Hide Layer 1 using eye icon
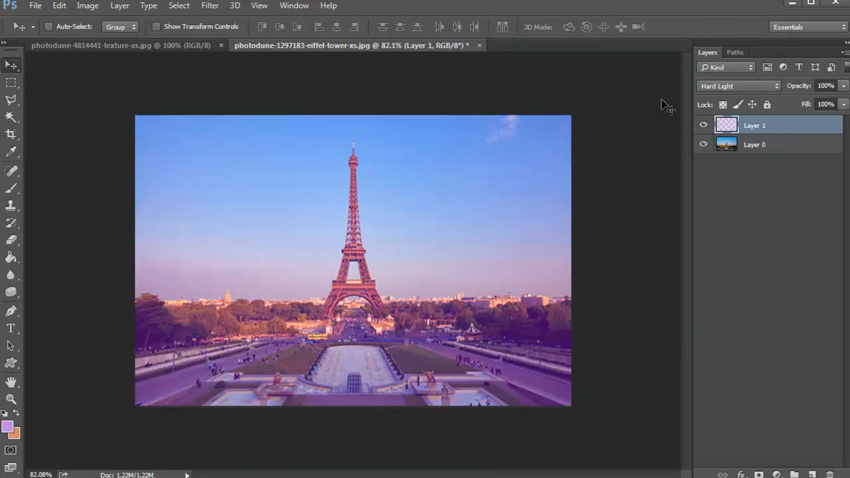This screenshot has height=478, width=850. click(703, 125)
